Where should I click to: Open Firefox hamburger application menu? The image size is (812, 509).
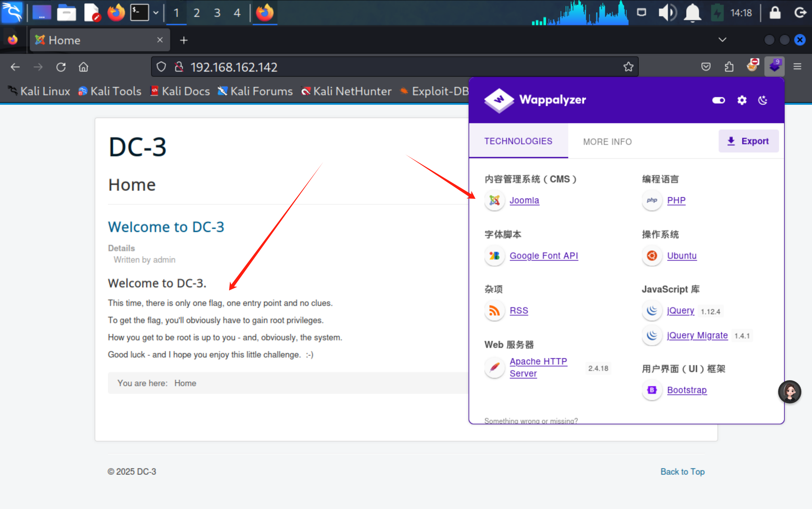pyautogui.click(x=797, y=67)
